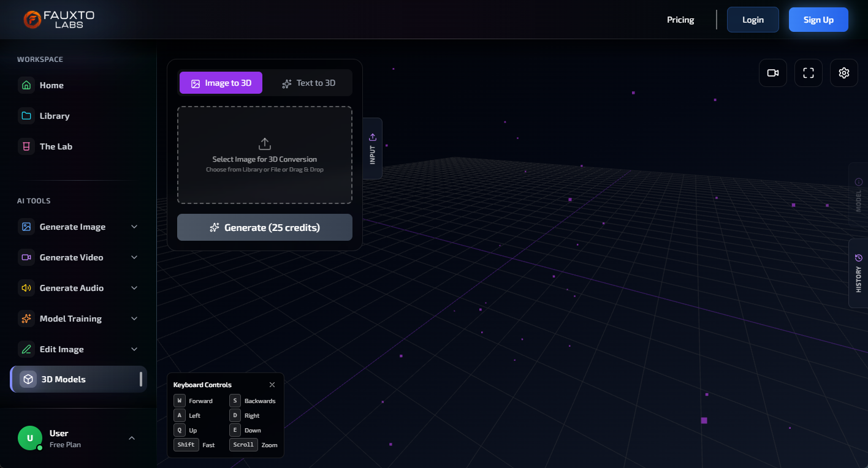This screenshot has height=468, width=868.
Task: Click the Model Training sparkle icon
Action: [x=26, y=319]
